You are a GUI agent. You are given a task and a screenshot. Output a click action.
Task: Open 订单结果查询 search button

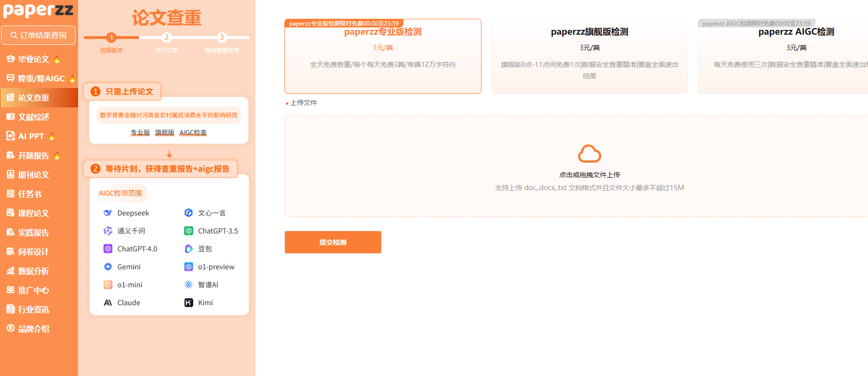39,35
